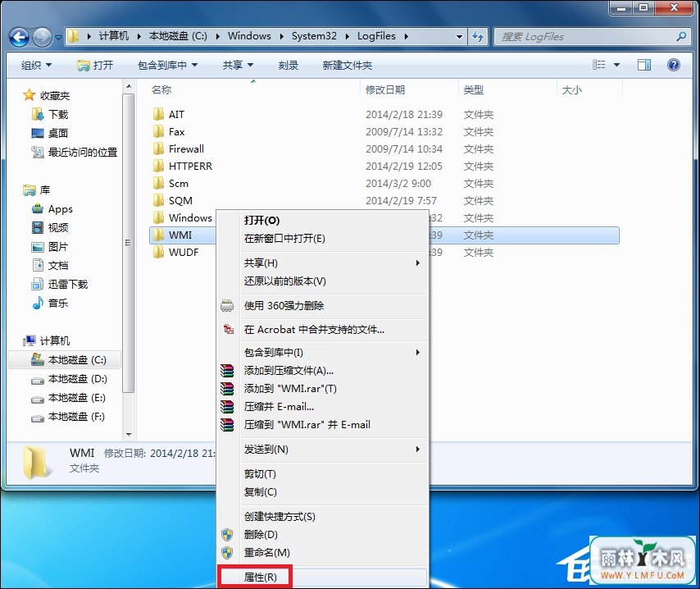
Task: Click the 打开 toolbar button
Action: click(95, 66)
